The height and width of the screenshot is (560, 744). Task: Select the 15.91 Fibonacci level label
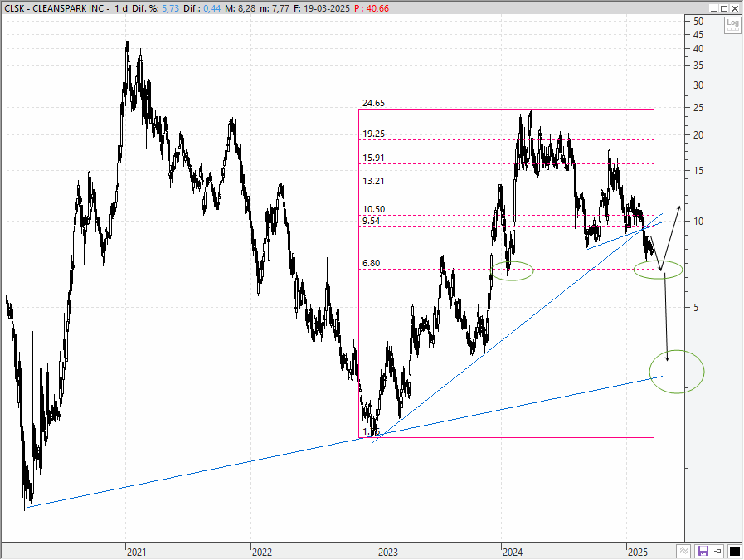tap(373, 158)
